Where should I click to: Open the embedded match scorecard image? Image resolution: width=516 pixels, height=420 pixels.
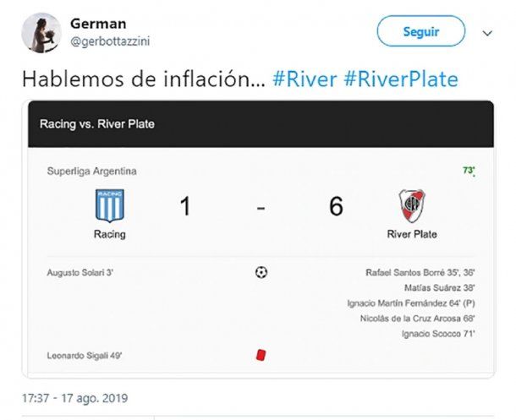click(x=261, y=239)
